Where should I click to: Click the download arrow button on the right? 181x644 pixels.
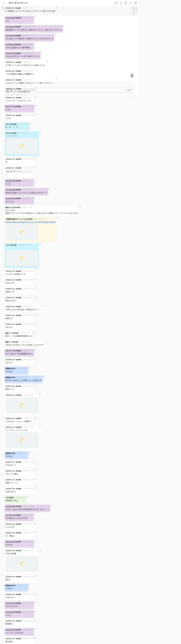tap(132, 75)
